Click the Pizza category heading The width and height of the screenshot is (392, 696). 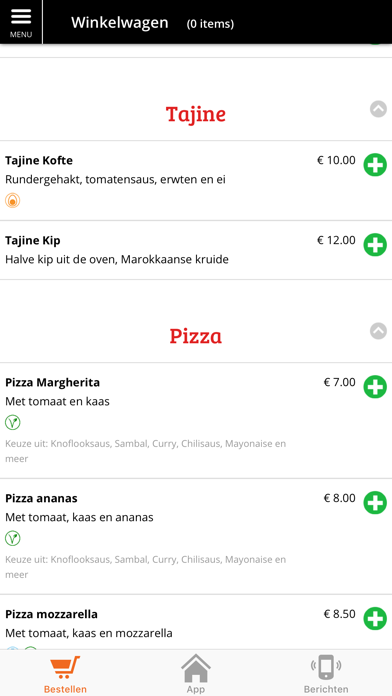coord(195,336)
